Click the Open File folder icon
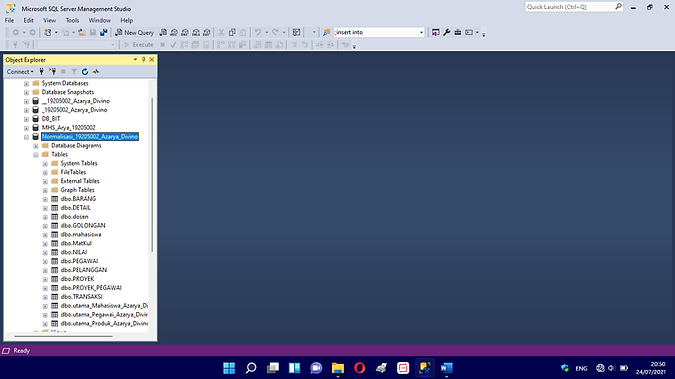675x379 pixels. (x=81, y=32)
